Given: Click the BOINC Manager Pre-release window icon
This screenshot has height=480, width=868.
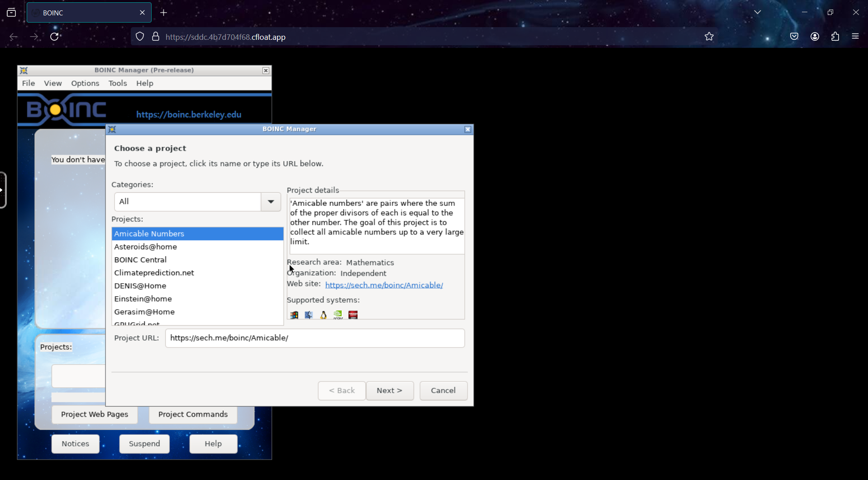Looking at the screenshot, I should click(x=24, y=71).
